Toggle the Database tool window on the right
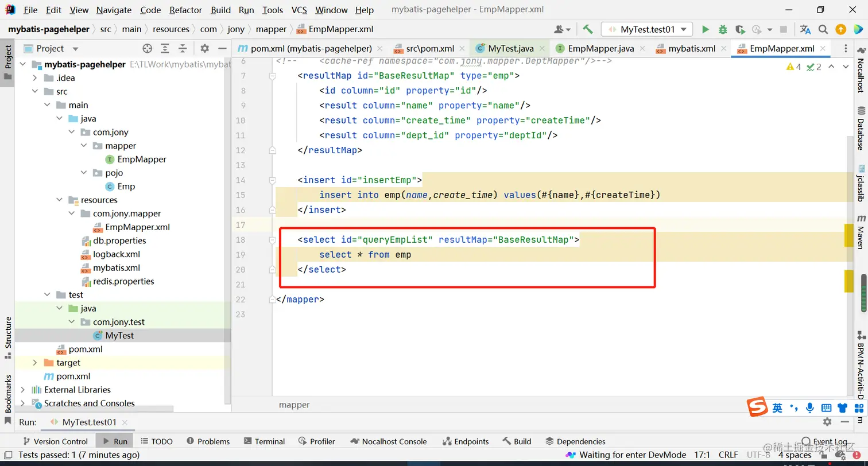Screen dimensions: 868x466 point(861,128)
